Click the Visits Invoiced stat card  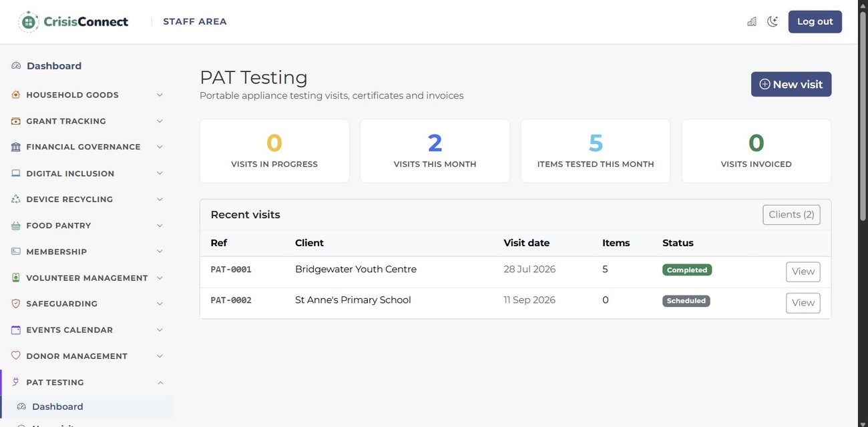(x=756, y=151)
